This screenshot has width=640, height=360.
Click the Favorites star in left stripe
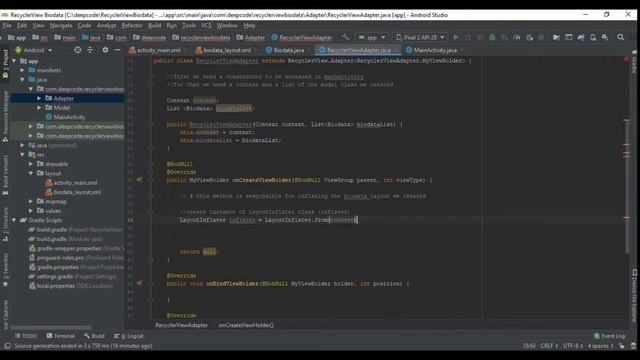point(5,284)
